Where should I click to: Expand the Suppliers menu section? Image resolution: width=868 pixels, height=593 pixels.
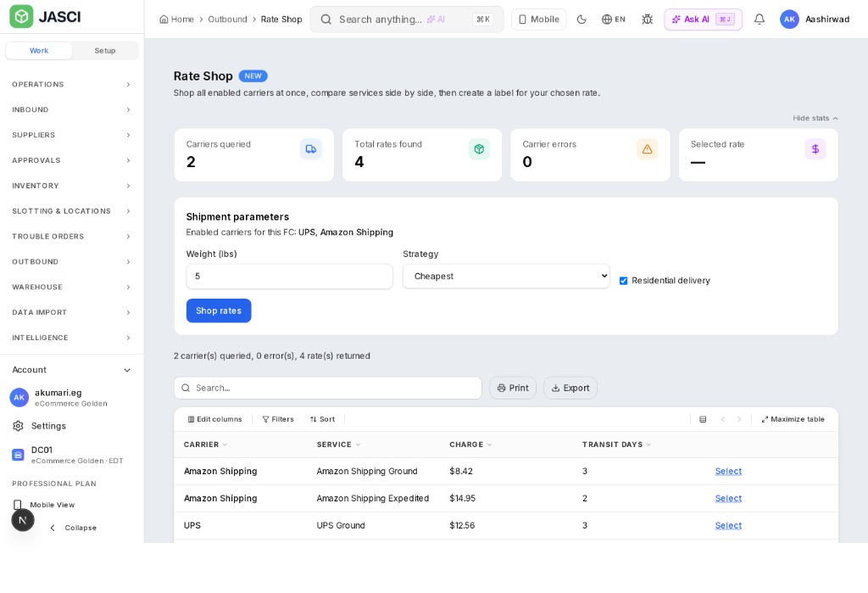coord(72,135)
